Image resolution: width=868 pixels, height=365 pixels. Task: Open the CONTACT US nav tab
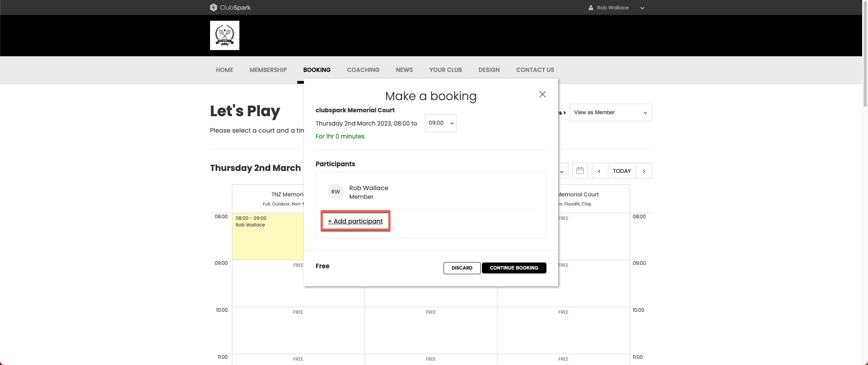coord(535,70)
